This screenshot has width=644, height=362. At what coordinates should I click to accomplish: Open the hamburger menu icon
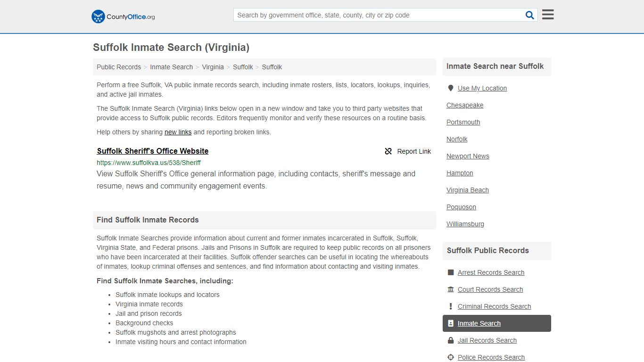(548, 15)
